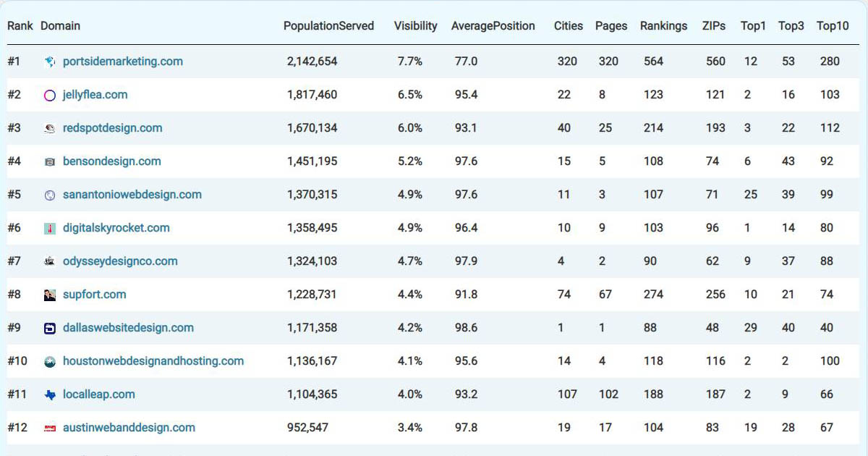This screenshot has height=456, width=868.
Task: Click the digitalskyrocket.com favicon icon
Action: (x=50, y=229)
